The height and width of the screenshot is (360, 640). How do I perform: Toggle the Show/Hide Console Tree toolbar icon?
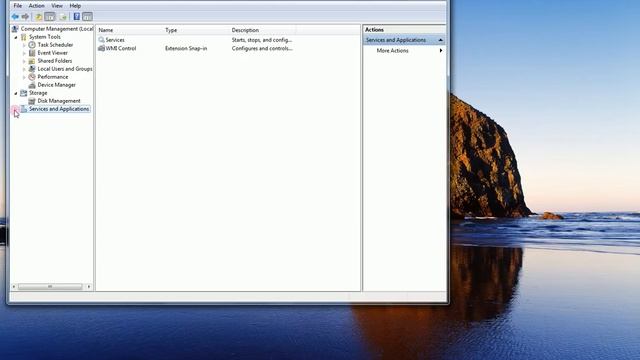50,17
